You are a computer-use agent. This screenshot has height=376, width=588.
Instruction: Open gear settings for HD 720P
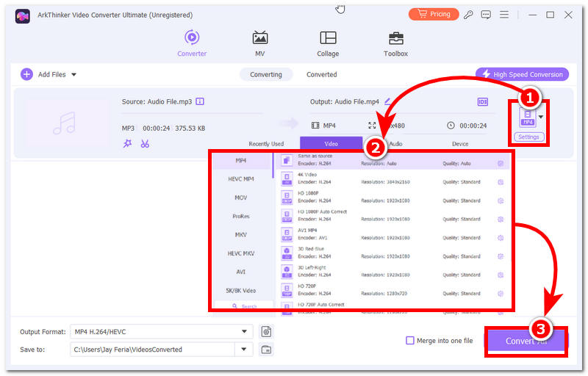(x=501, y=294)
